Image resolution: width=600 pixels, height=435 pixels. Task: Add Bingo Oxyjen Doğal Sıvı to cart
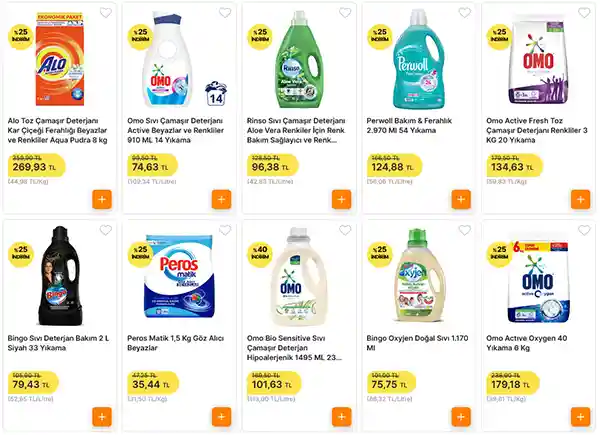coord(462,416)
